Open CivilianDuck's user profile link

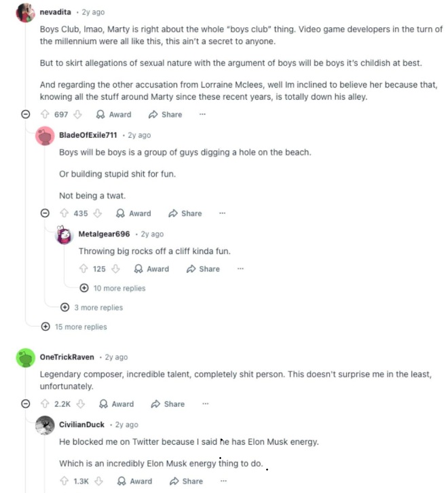pos(81,425)
